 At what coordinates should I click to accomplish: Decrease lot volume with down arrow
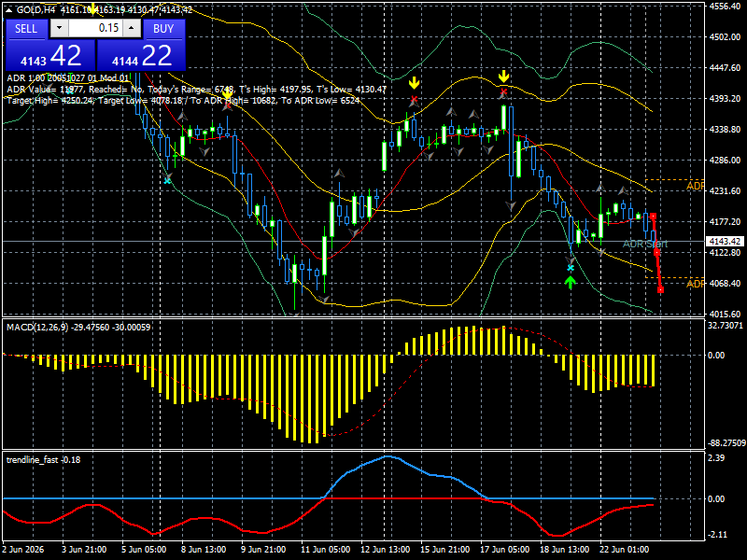tap(59, 28)
